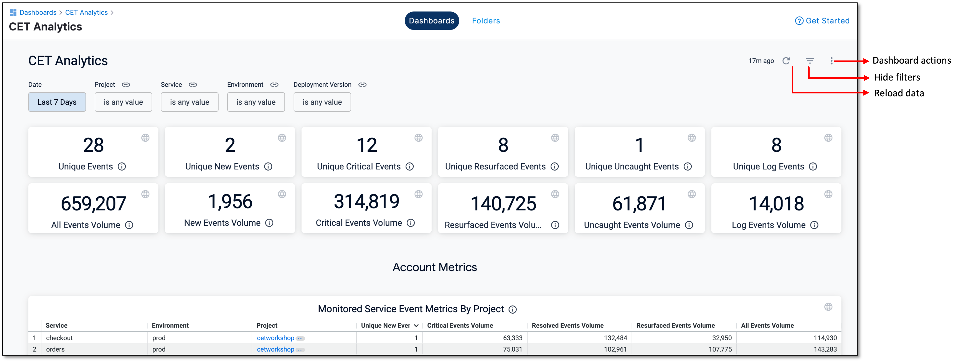Click the link icon beside Project filter
The image size is (980, 362).
[x=126, y=84]
